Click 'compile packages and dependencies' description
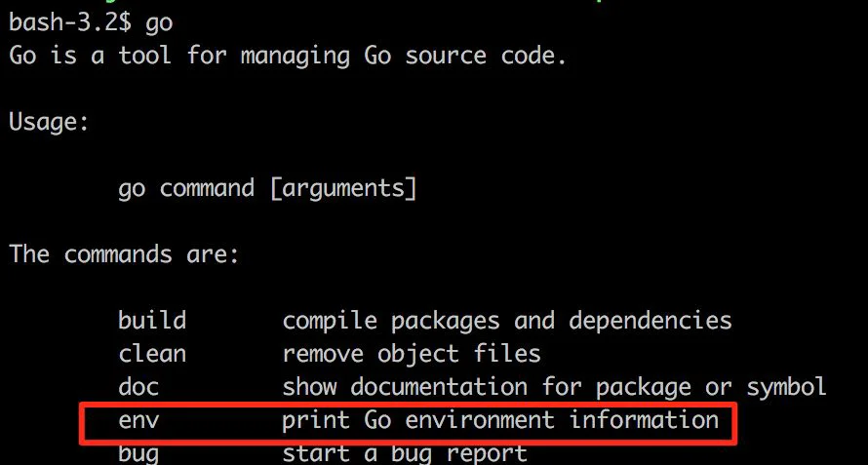Image resolution: width=868 pixels, height=465 pixels. pos(507,322)
